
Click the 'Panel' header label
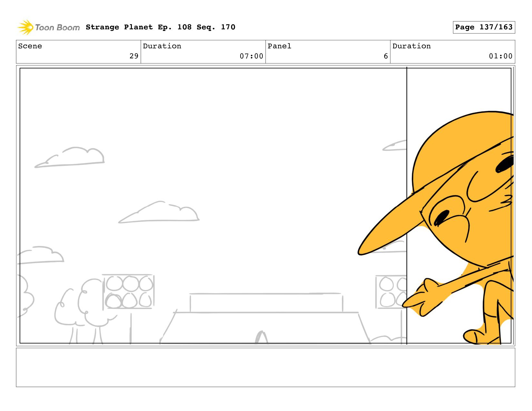279,46
